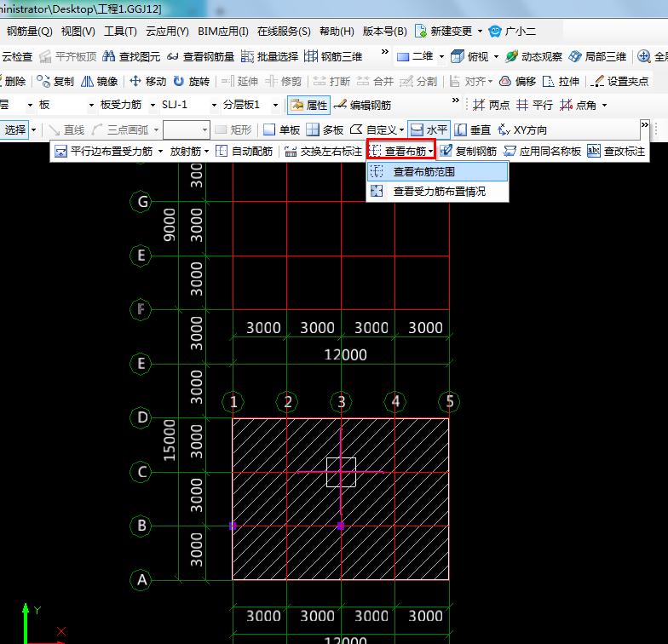Screen dimensions: 668x644
Task: Toggle the 垂直 direction mode
Action: coord(472,129)
